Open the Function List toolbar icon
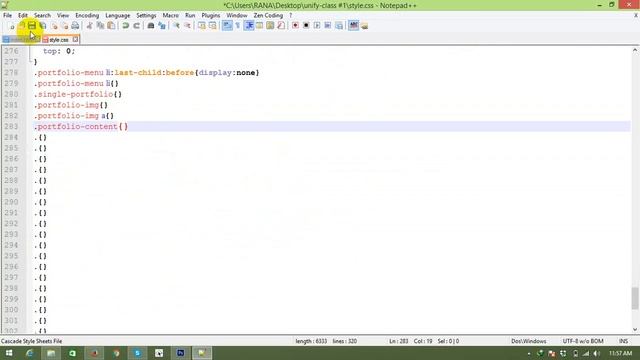The image size is (640, 360). [281, 26]
